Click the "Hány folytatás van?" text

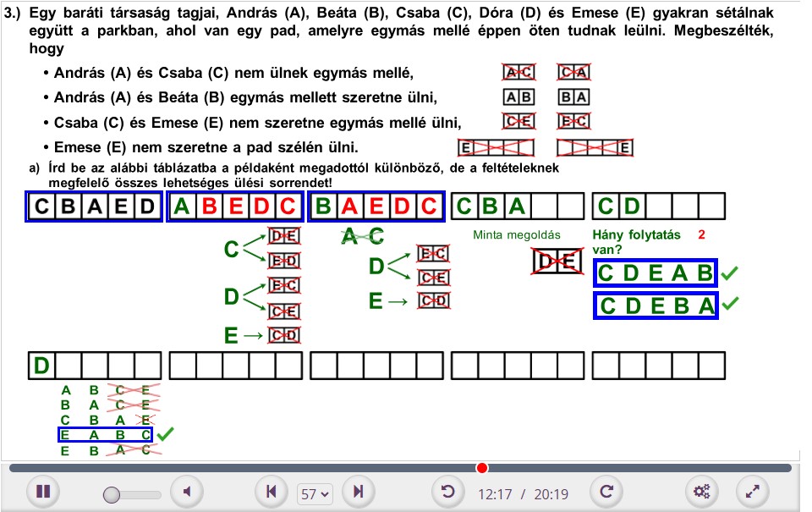(x=637, y=242)
